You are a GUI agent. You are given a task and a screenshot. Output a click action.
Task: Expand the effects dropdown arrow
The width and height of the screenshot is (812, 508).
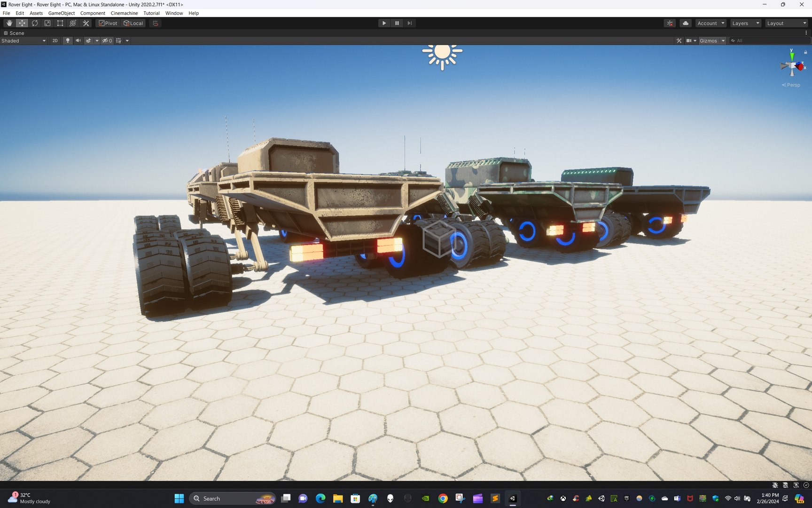97,41
